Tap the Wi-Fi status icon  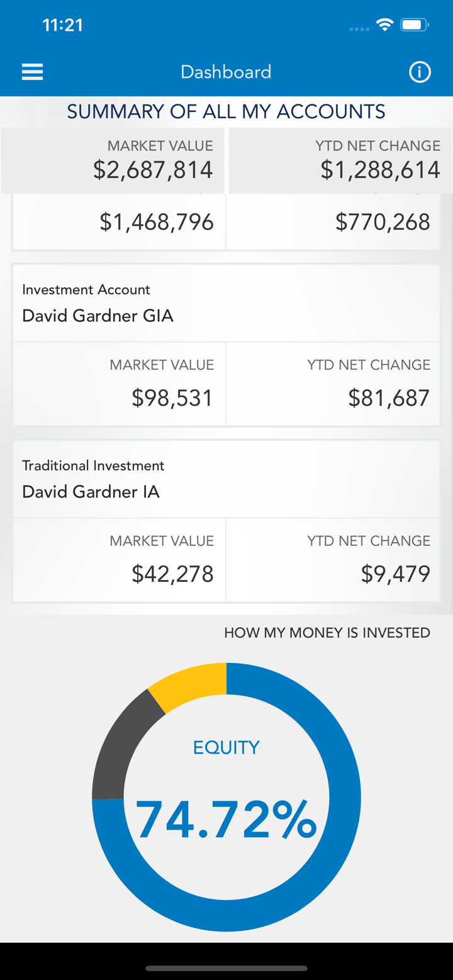coord(384,25)
